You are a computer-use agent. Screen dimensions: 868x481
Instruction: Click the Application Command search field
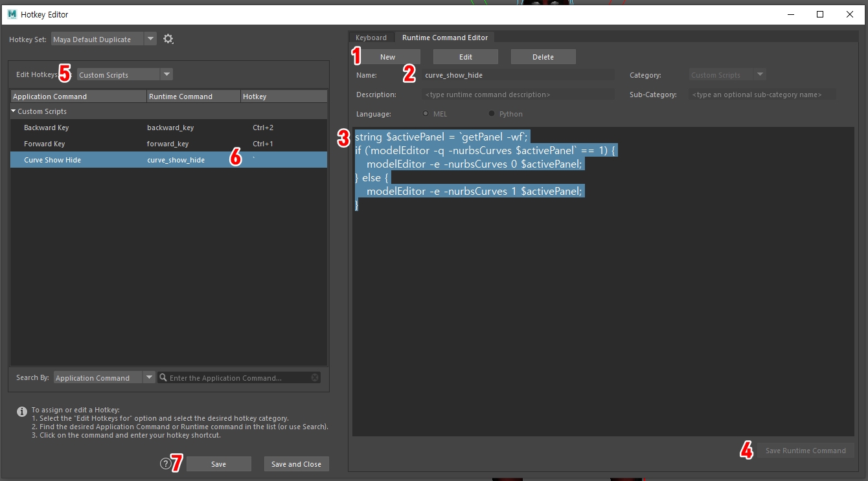pos(239,377)
